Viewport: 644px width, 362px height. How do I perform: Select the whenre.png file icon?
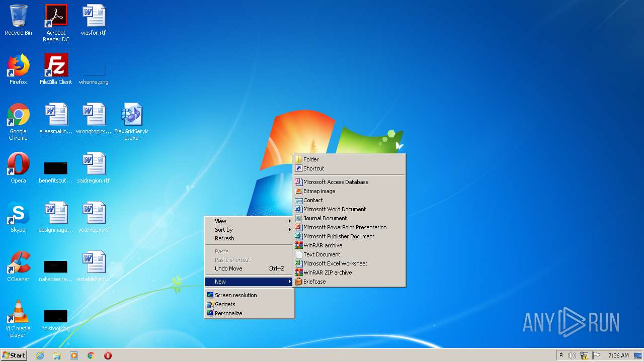coord(94,73)
